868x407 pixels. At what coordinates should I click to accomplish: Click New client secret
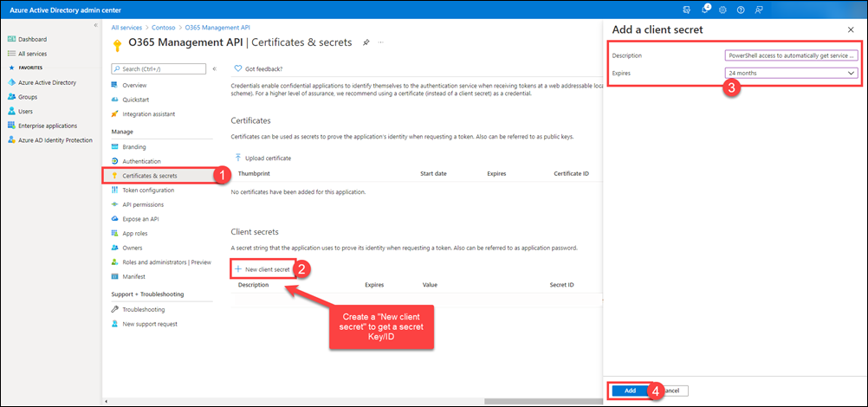coord(262,269)
